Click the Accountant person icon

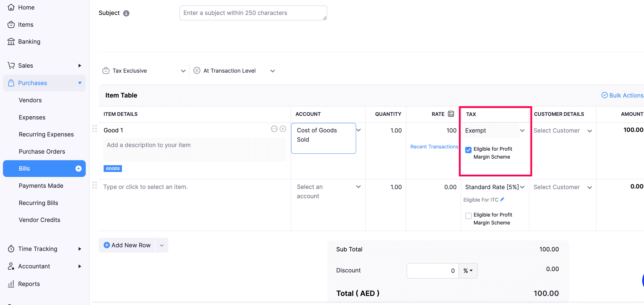click(x=11, y=266)
